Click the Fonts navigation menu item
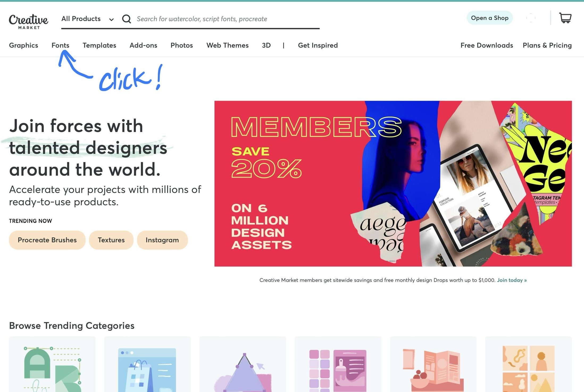Screen dimensions: 584x392 (x=60, y=45)
